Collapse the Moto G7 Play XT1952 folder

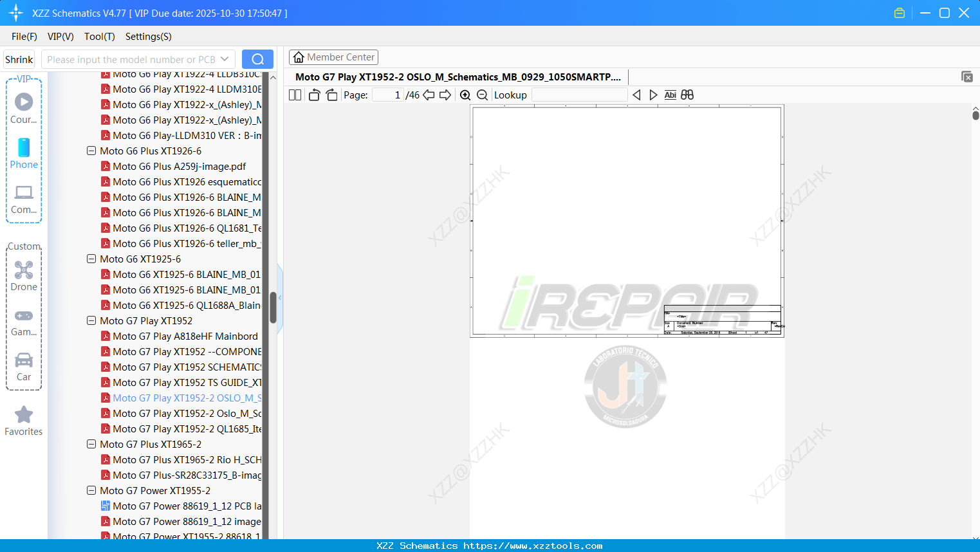tap(91, 321)
